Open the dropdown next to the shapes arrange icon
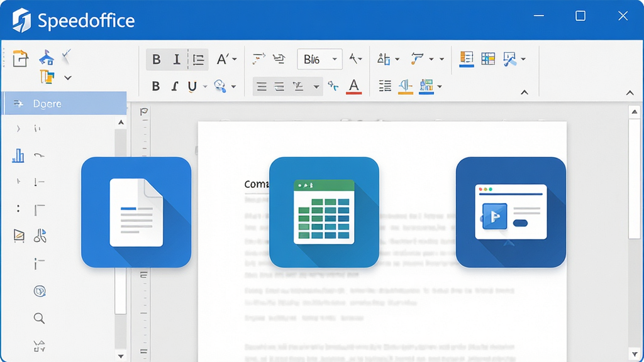644x362 pixels. (397, 60)
